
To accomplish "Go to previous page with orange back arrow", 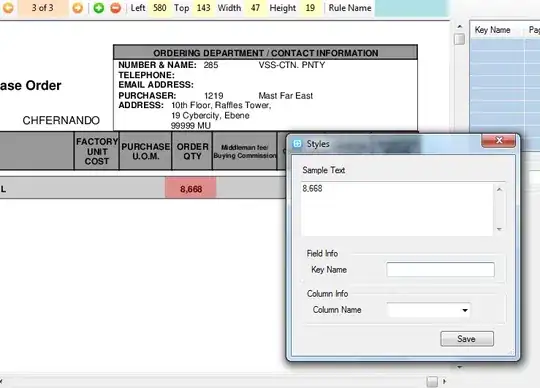I will point(8,7).
